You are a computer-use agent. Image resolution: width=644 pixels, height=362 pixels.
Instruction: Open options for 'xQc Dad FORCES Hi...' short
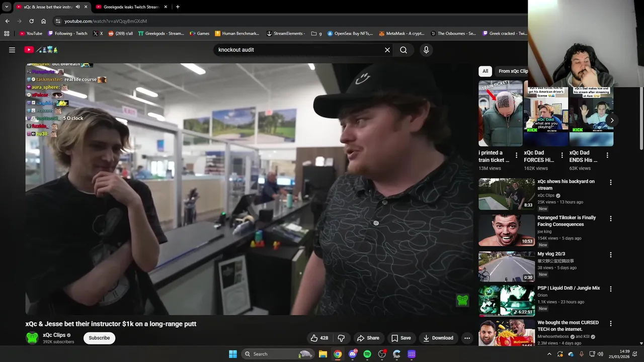point(562,155)
